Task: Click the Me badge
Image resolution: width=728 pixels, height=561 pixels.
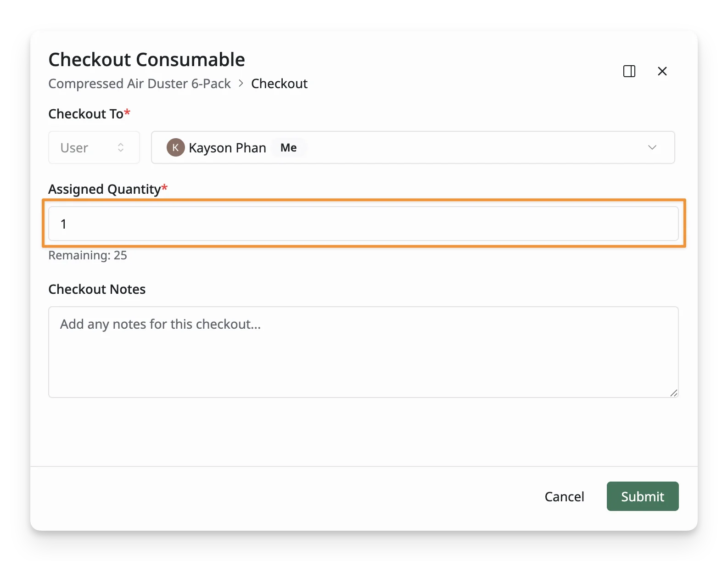Action: [x=289, y=147]
